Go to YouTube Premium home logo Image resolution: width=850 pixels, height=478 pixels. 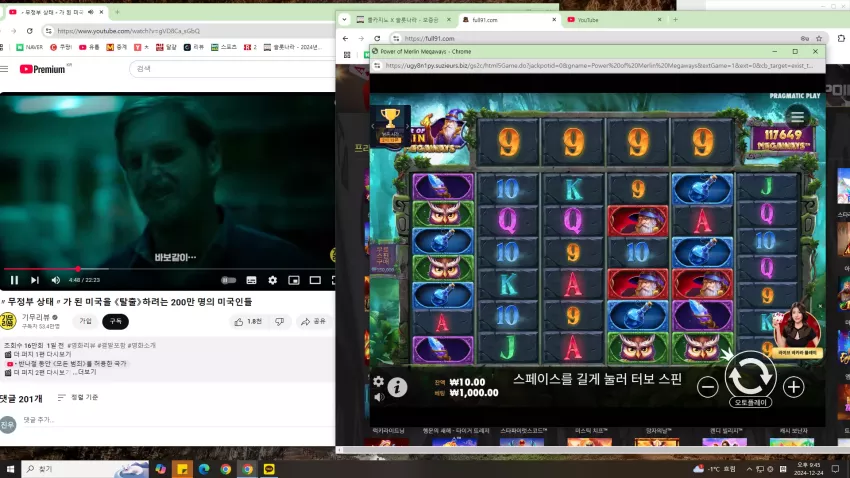point(42,69)
